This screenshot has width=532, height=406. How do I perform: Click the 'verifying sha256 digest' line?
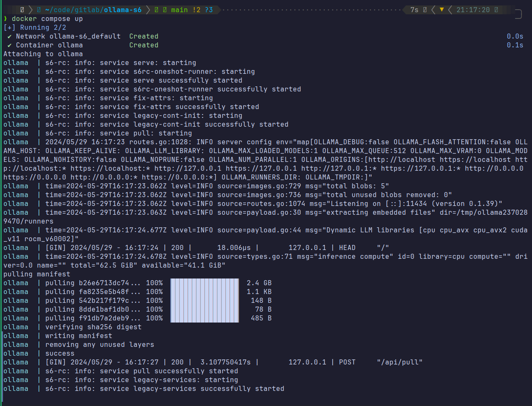tap(94, 327)
